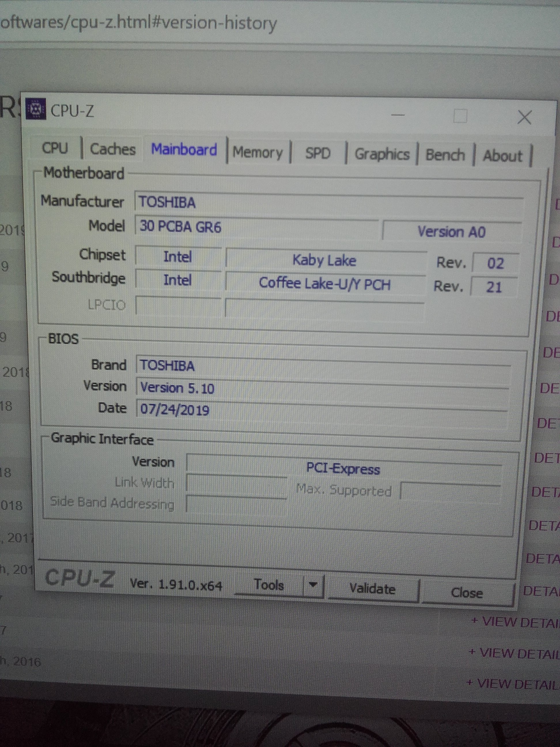The image size is (560, 747).
Task: Click the Mainboard tab
Action: tap(184, 150)
